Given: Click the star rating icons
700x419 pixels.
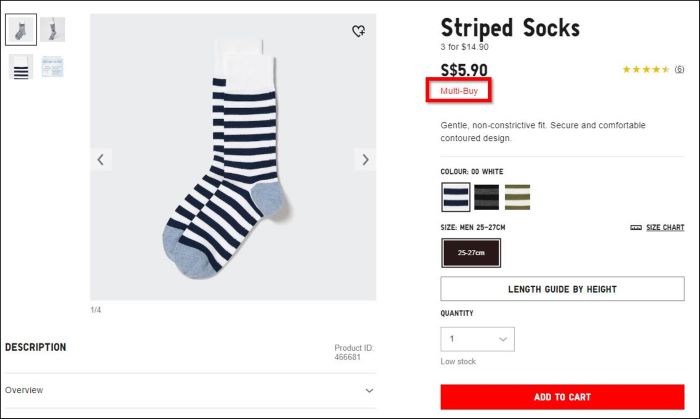Looking at the screenshot, I should (x=645, y=70).
